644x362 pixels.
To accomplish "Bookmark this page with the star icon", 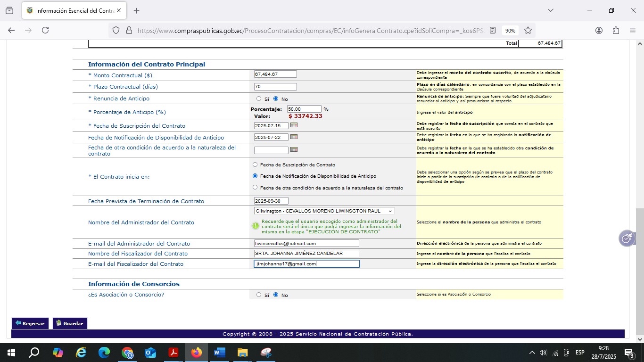I will tap(528, 30).
